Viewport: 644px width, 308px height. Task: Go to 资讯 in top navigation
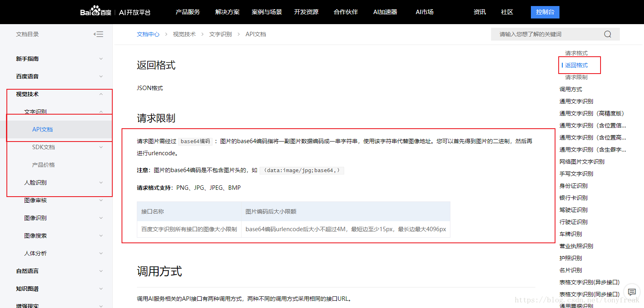click(x=480, y=12)
